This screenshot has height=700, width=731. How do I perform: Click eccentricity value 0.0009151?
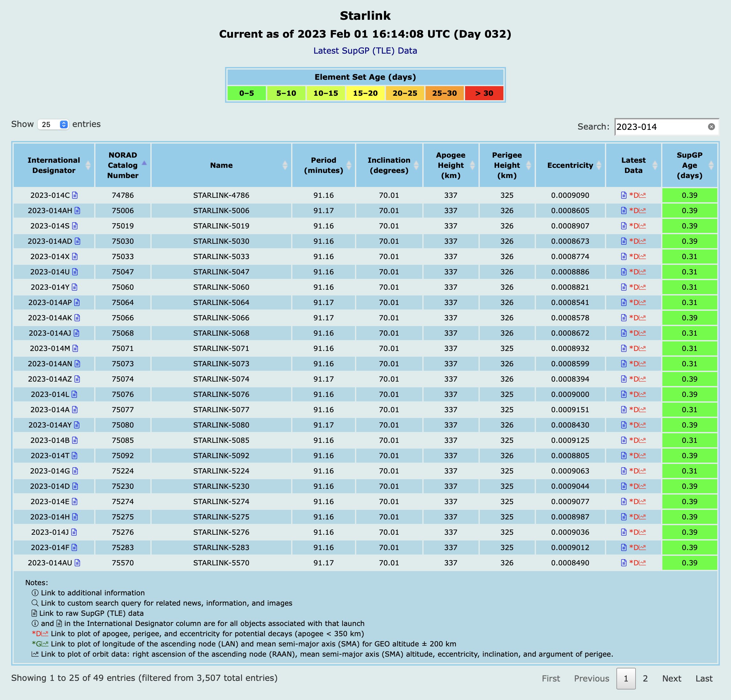pos(570,410)
